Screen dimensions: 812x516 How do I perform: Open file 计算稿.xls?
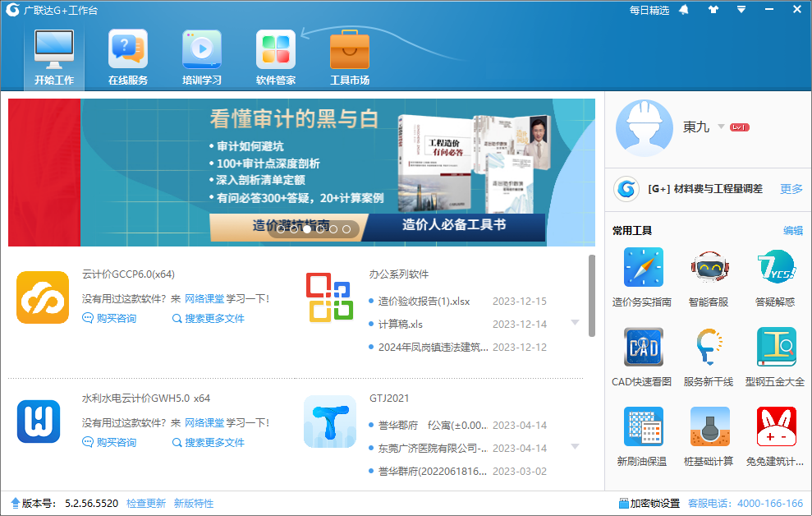[x=401, y=325]
